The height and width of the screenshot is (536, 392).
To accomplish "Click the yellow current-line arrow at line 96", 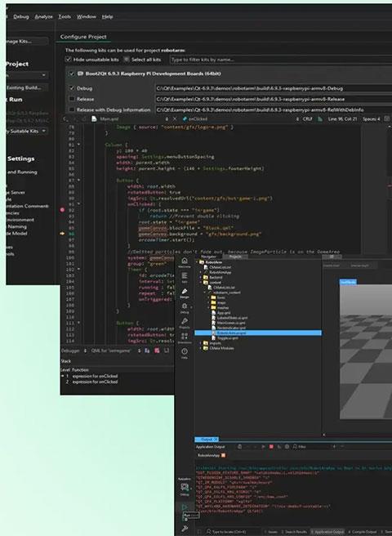I will [x=62, y=234].
